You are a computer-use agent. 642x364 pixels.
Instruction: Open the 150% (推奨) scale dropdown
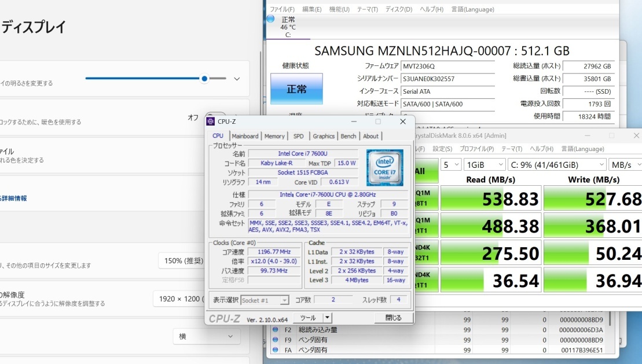pyautogui.click(x=182, y=261)
